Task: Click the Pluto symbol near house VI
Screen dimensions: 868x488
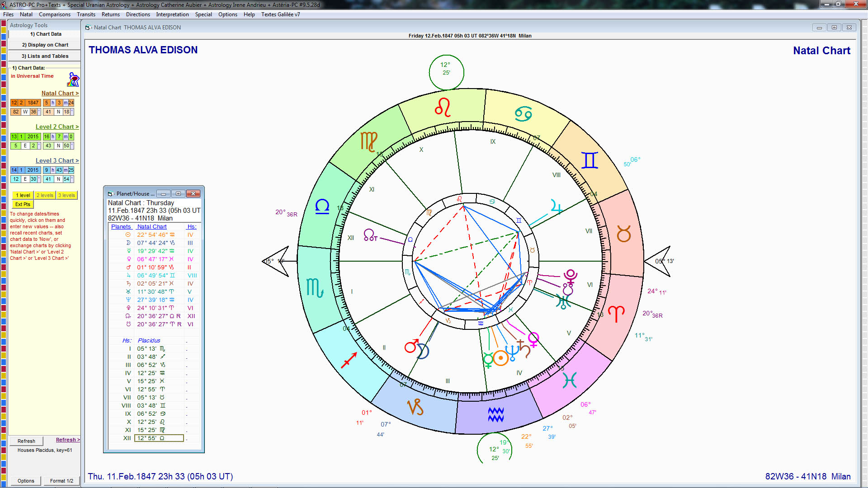Action: (571, 275)
